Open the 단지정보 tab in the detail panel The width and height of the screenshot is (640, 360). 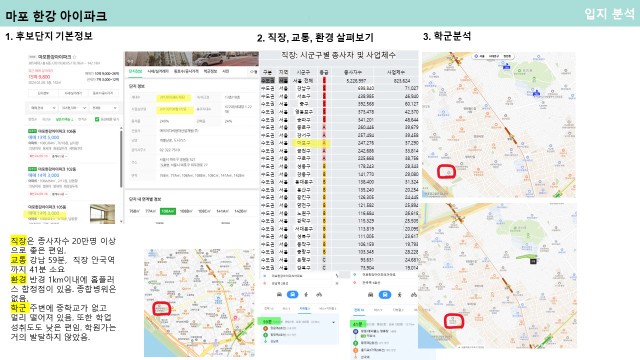(x=135, y=71)
